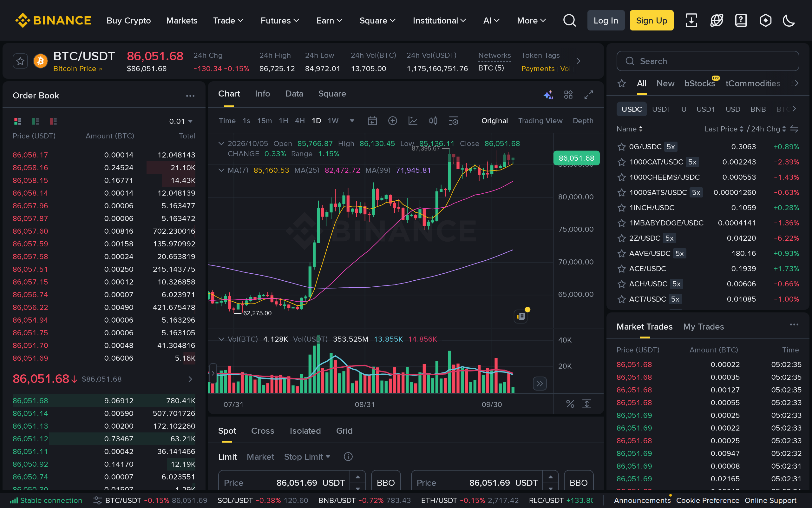Select the USDT quote filter
Image resolution: width=812 pixels, height=508 pixels.
(661, 109)
